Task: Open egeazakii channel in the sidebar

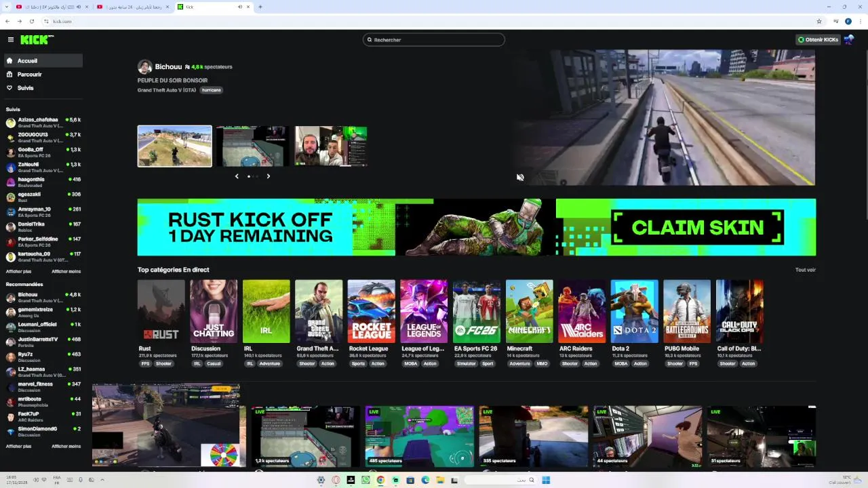Action: pyautogui.click(x=43, y=197)
